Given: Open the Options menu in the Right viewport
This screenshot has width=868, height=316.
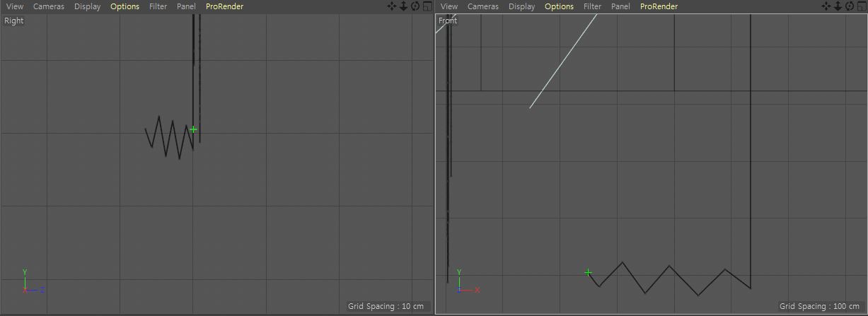Looking at the screenshot, I should 125,6.
